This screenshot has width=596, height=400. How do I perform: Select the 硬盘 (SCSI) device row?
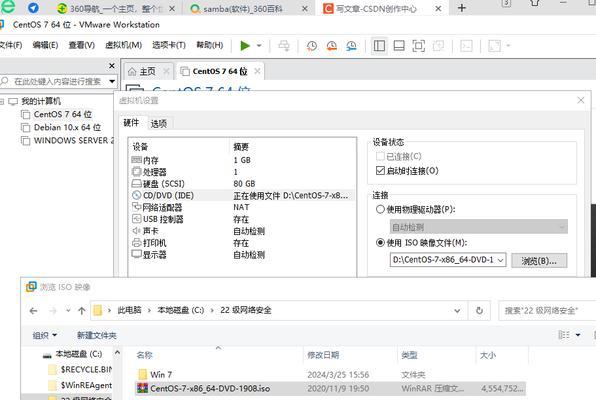click(x=242, y=184)
